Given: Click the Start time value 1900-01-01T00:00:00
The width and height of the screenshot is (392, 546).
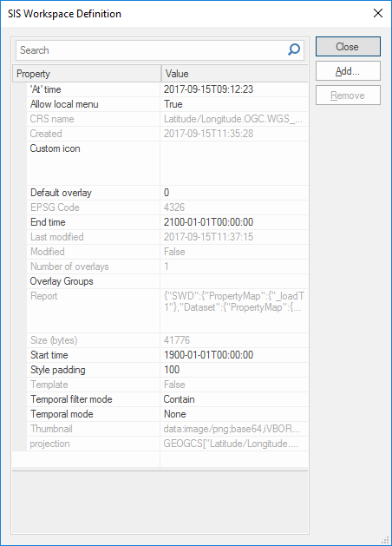Looking at the screenshot, I should click(x=208, y=355).
